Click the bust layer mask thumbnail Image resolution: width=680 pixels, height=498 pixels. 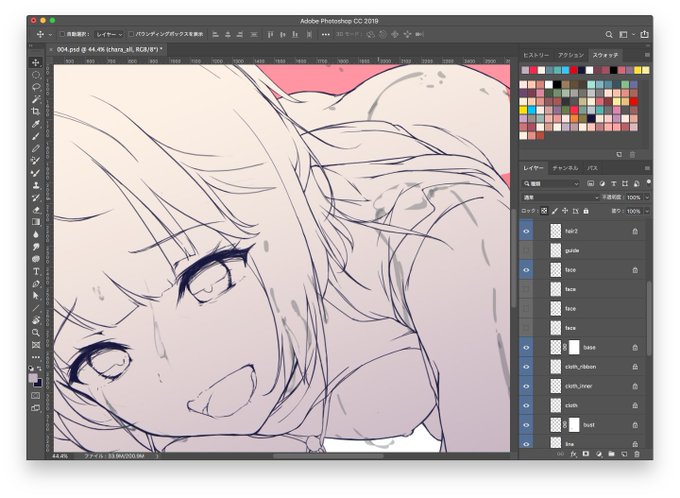[x=574, y=425]
